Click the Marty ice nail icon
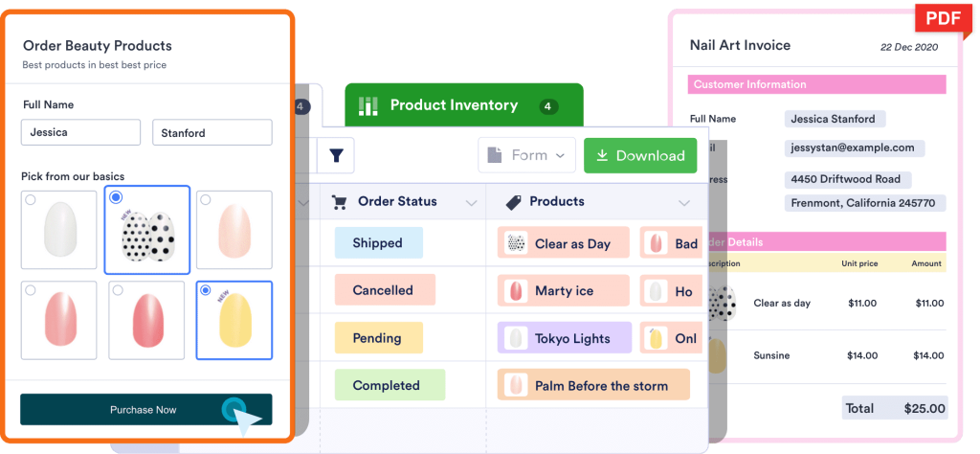980x454 pixels. (516, 290)
